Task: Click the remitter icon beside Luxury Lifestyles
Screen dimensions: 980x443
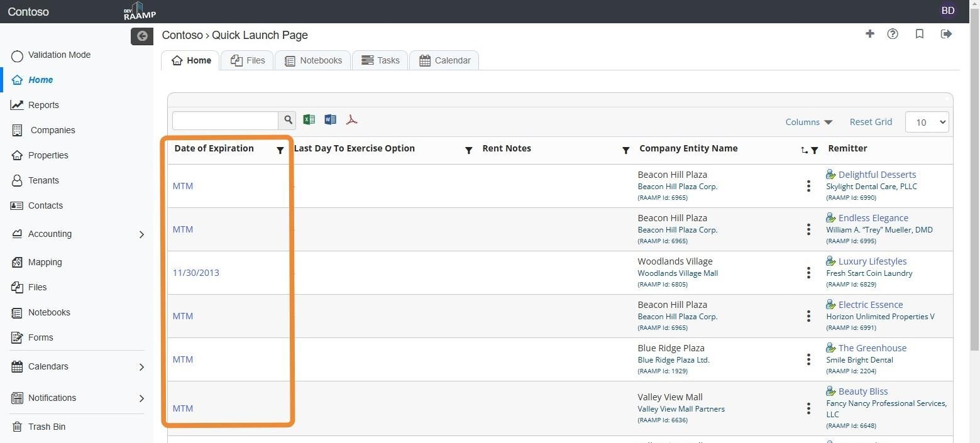Action: point(831,261)
